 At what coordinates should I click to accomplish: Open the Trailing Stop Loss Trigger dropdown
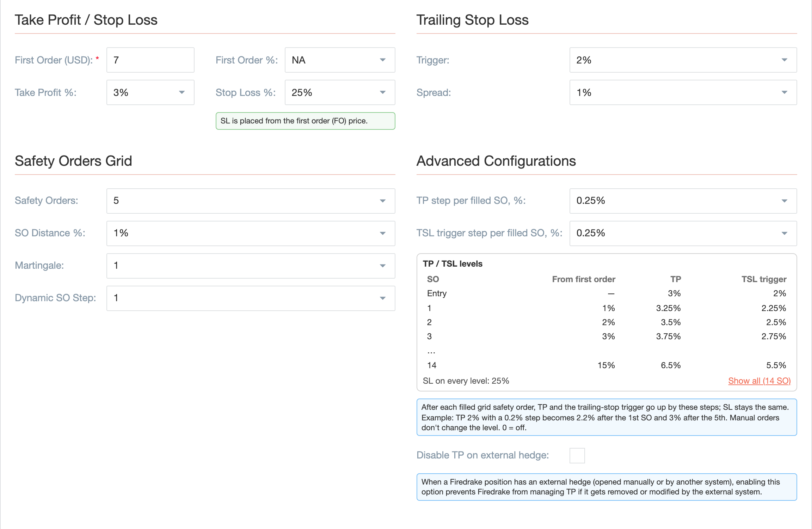point(683,60)
